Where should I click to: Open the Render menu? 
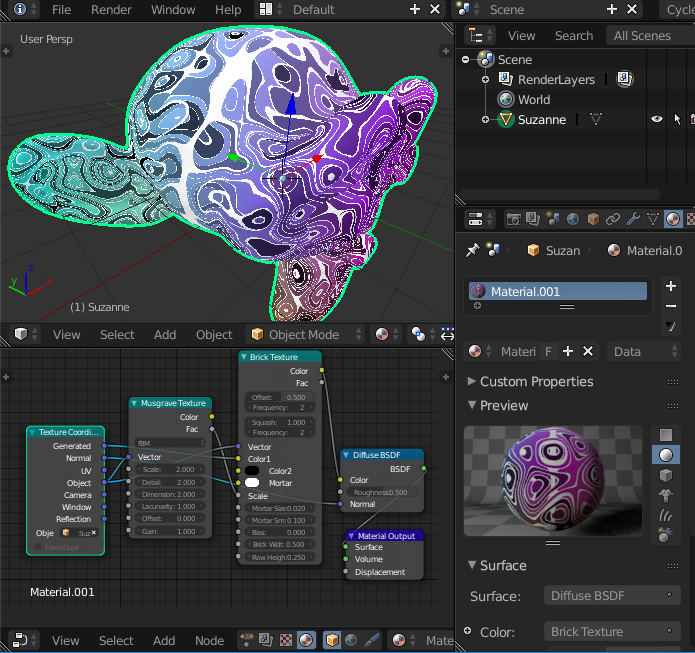tap(111, 9)
